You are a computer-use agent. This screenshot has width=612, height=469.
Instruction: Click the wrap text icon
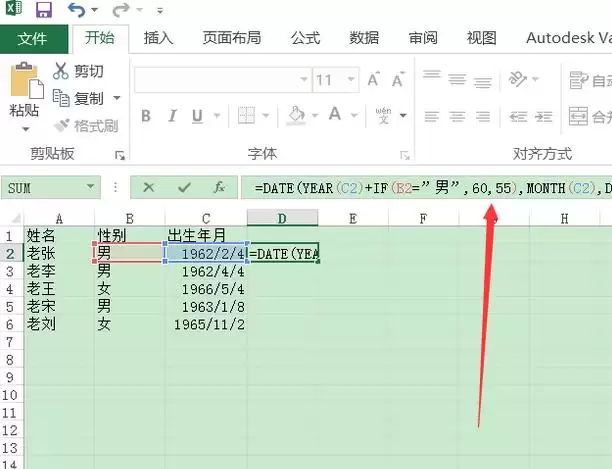click(x=578, y=80)
